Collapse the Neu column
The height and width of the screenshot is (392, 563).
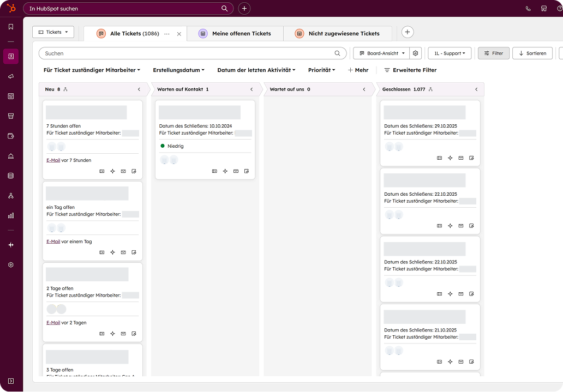(139, 89)
